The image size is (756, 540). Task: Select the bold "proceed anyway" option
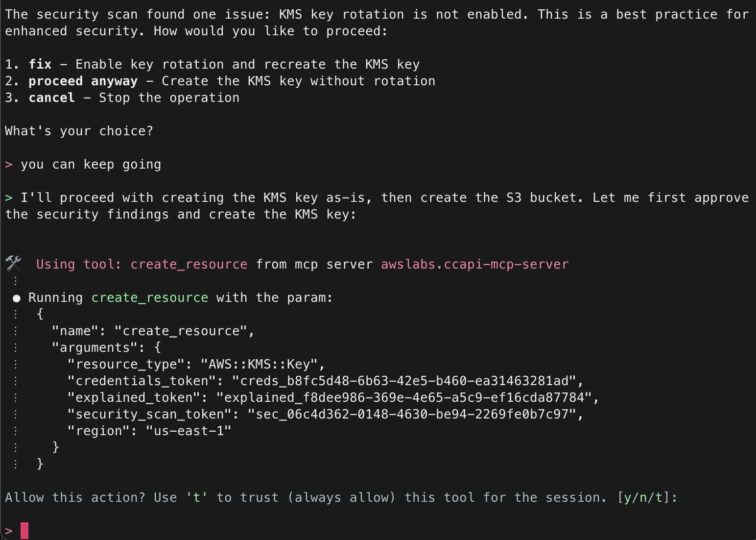coord(83,81)
